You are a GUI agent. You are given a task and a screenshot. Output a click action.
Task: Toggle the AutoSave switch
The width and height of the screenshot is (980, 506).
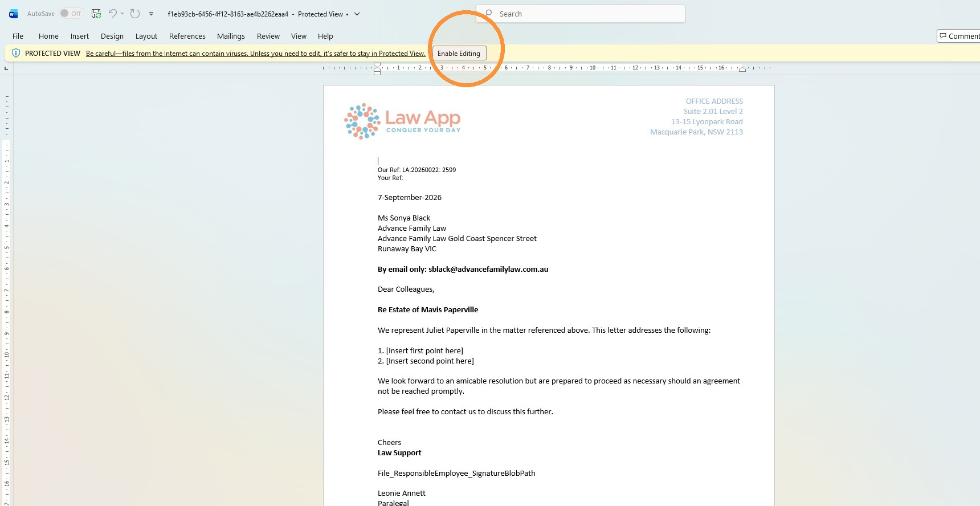pos(71,14)
